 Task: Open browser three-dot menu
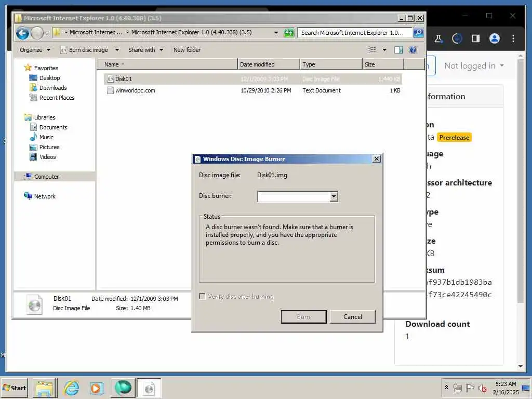[x=513, y=38]
